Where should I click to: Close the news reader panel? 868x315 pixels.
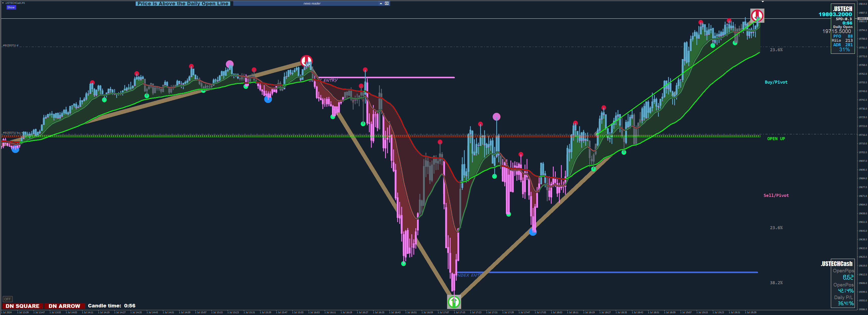pos(387,3)
